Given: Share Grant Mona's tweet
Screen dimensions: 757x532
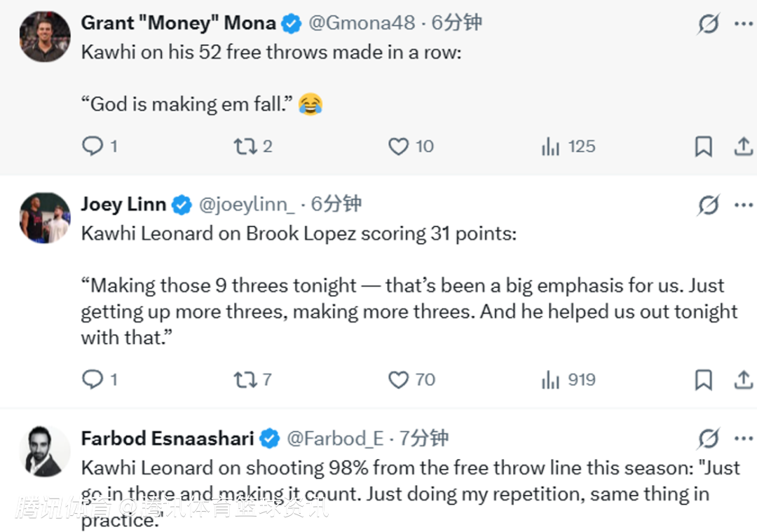Looking at the screenshot, I should pyautogui.click(x=743, y=146).
